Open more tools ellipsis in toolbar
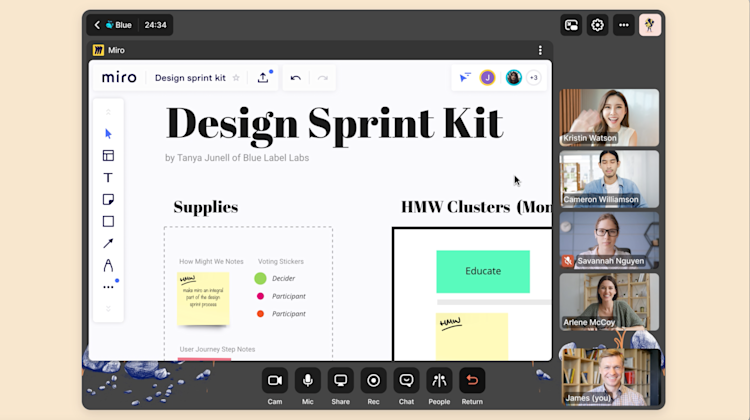 point(108,287)
